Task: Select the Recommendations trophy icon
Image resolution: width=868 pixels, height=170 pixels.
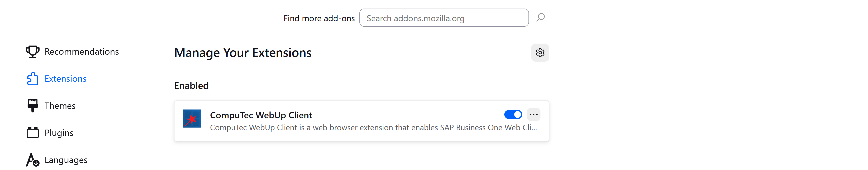Action: pyautogui.click(x=33, y=51)
